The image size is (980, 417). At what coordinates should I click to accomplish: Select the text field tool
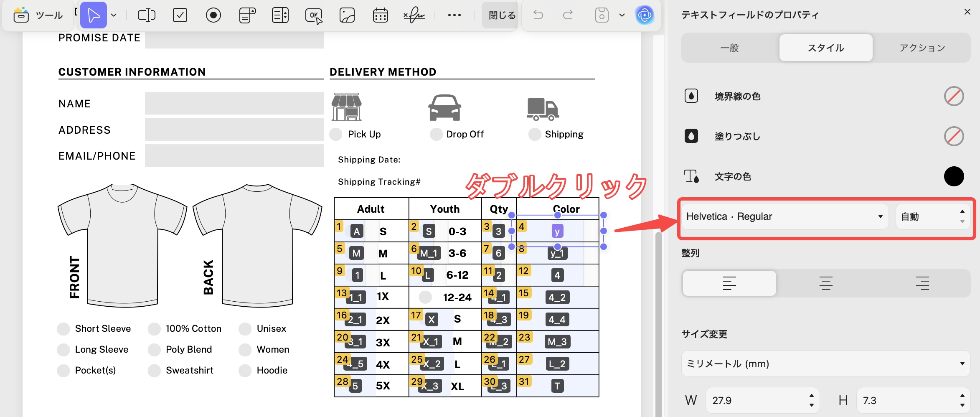(x=146, y=15)
